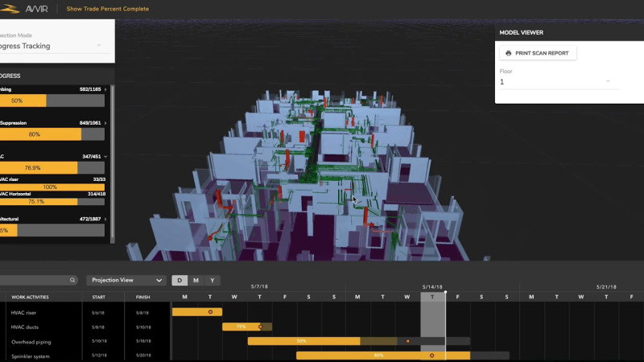Click the AVVIR logo icon
This screenshot has width=644, height=362.
9,9
